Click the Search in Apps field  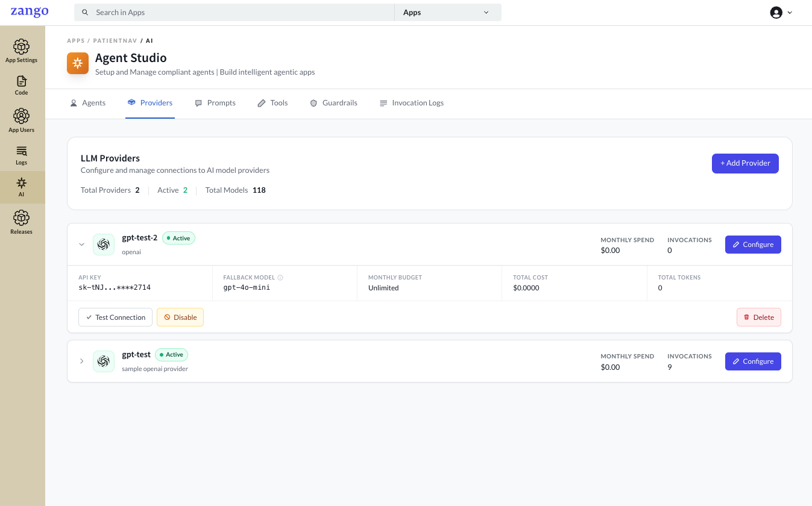pyautogui.click(x=234, y=13)
